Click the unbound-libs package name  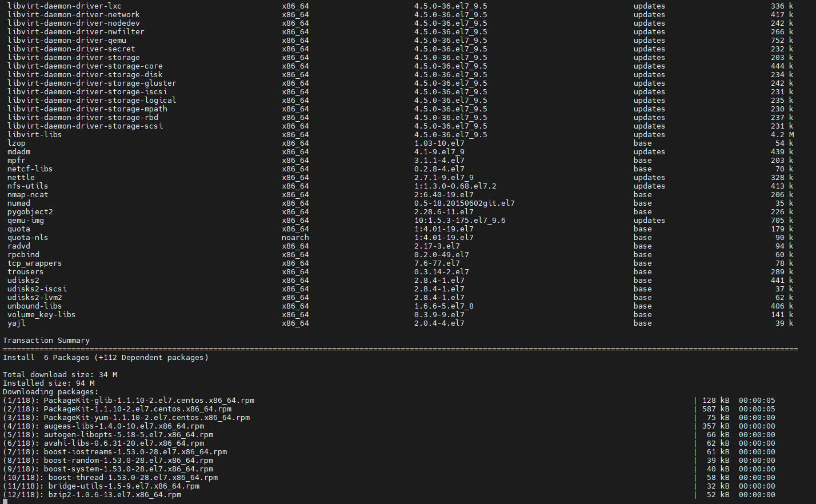(34, 306)
